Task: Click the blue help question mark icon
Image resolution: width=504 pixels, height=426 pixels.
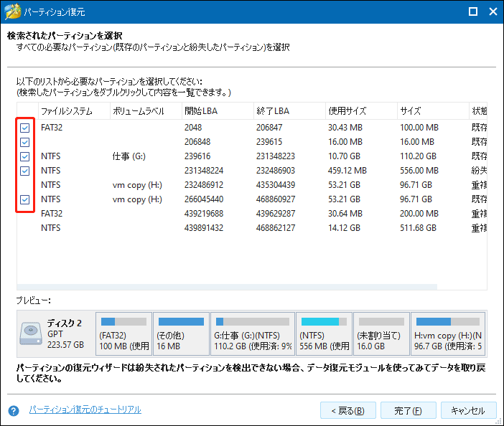Action: tap(13, 411)
